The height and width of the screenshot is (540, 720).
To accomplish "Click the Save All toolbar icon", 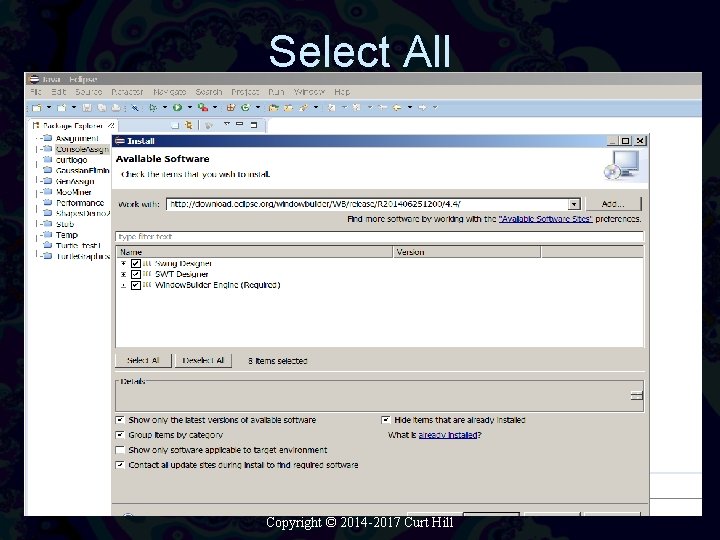I will pyautogui.click(x=101, y=108).
